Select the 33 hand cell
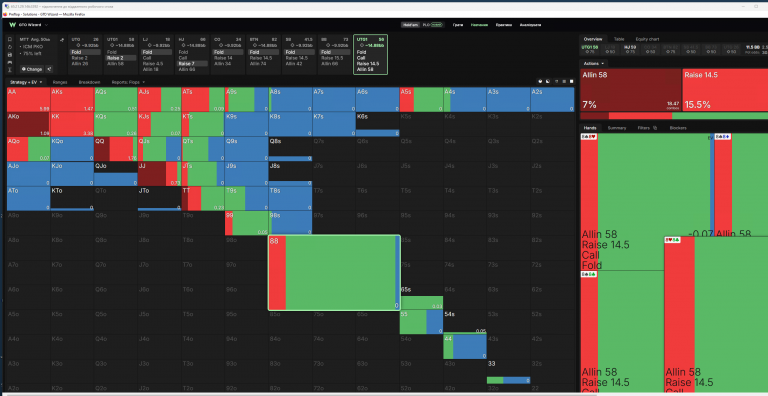The height and width of the screenshot is (396, 768). click(x=508, y=371)
